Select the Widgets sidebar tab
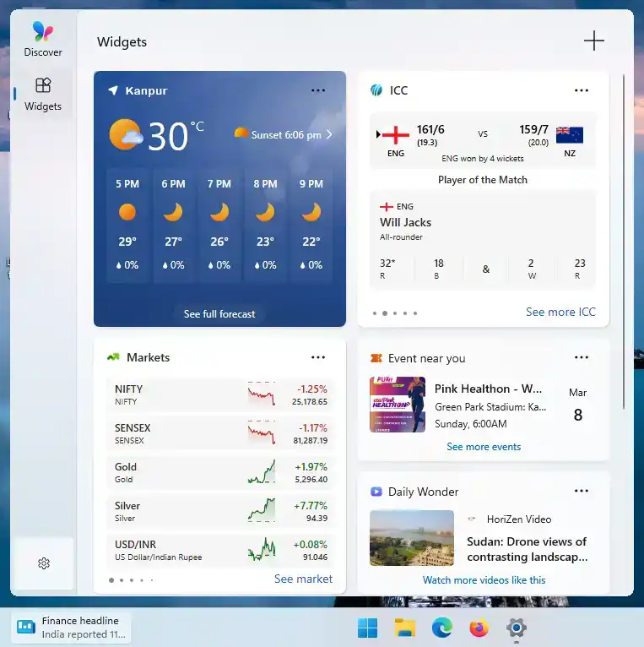The height and width of the screenshot is (647, 644). [43, 94]
